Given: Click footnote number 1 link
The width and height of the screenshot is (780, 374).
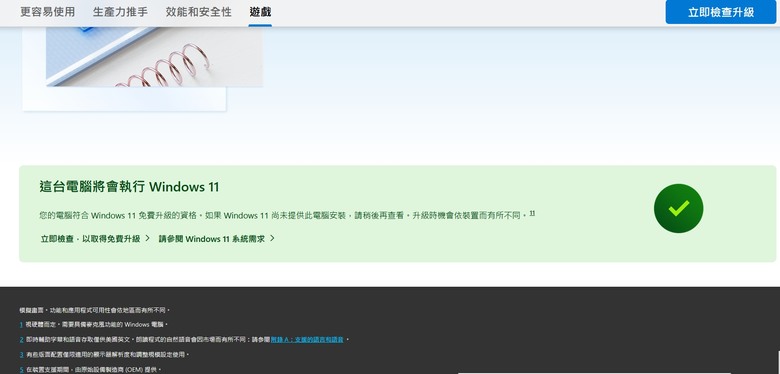Looking at the screenshot, I should [21, 325].
